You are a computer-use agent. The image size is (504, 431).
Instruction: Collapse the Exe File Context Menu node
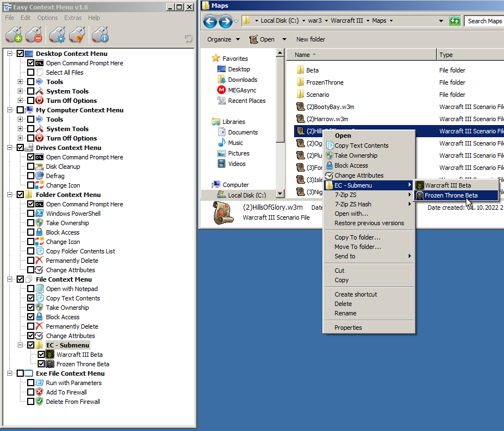9,373
